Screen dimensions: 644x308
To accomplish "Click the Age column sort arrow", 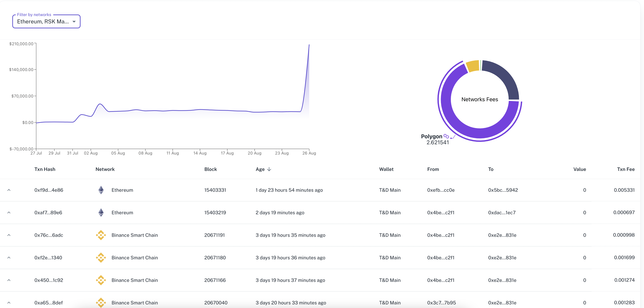I will 269,169.
